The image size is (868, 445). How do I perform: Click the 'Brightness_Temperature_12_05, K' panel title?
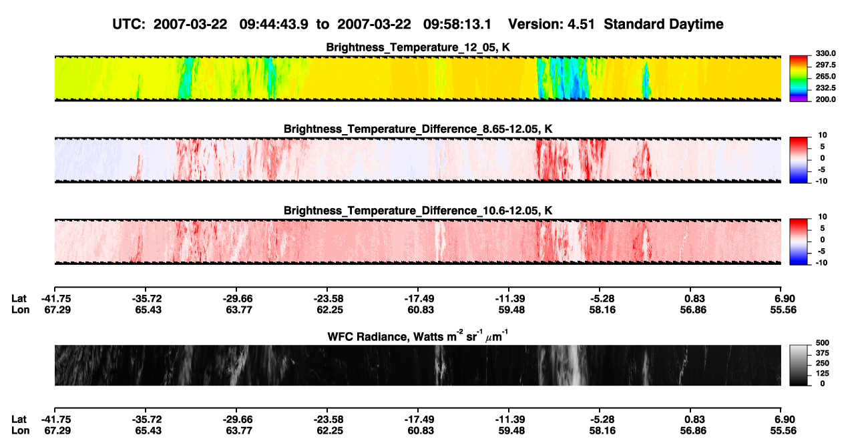(418, 47)
